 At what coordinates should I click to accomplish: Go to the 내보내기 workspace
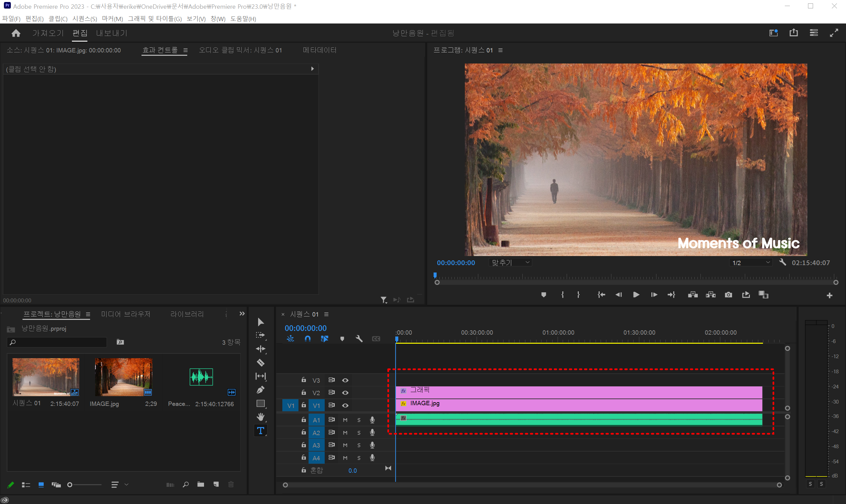point(112,33)
